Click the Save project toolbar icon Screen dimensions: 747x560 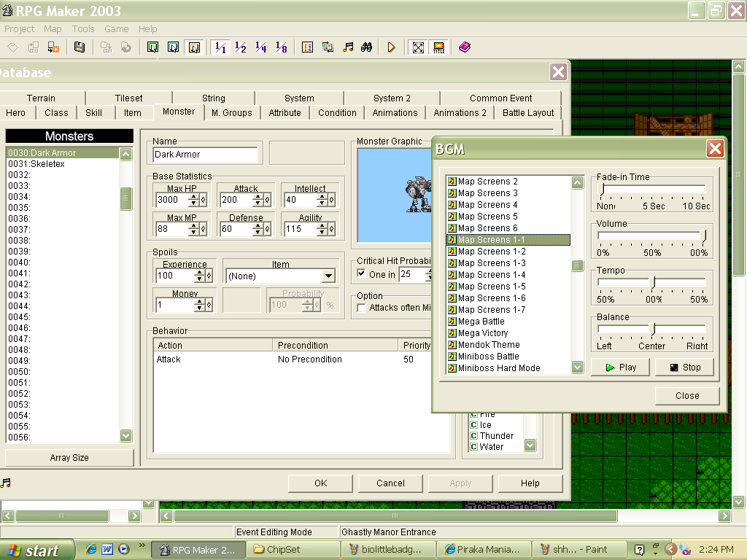[80, 47]
